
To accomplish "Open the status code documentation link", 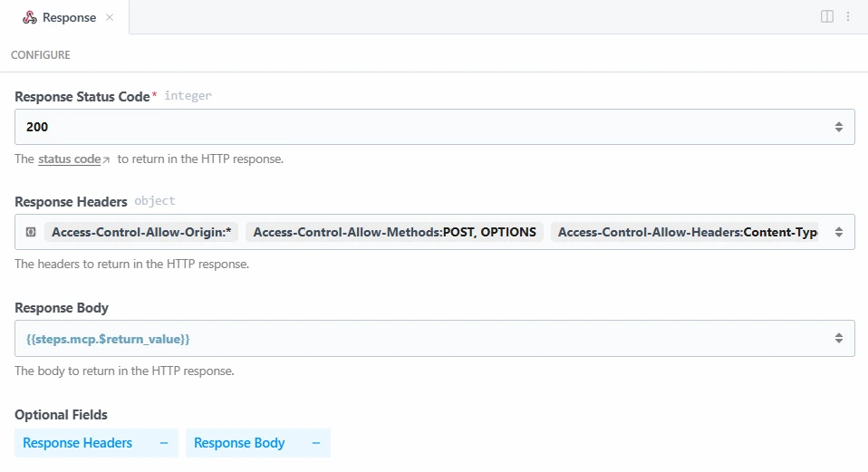I will click(69, 159).
